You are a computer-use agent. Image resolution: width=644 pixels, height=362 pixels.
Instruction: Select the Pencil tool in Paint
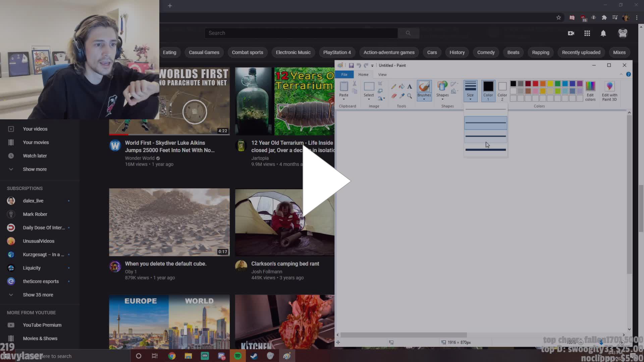(x=393, y=86)
